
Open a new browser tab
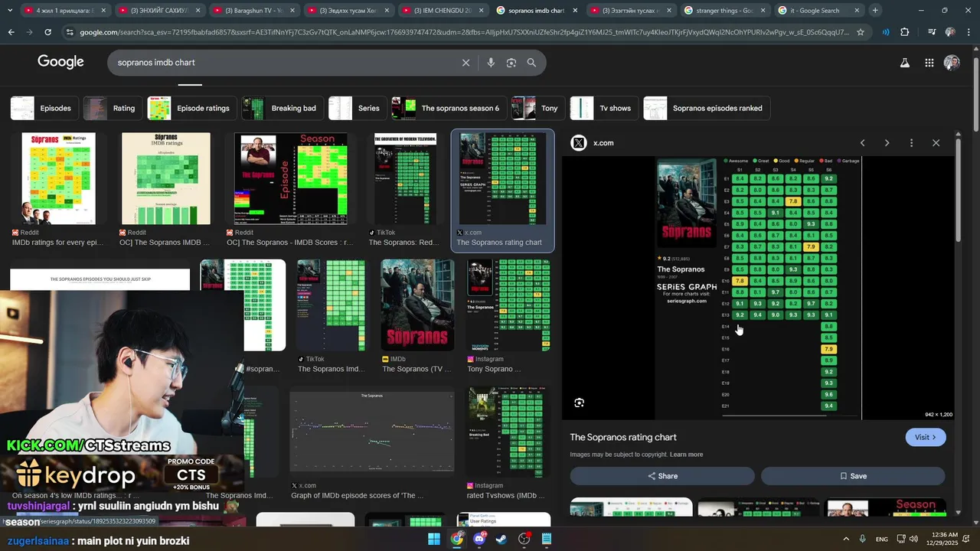875,11
